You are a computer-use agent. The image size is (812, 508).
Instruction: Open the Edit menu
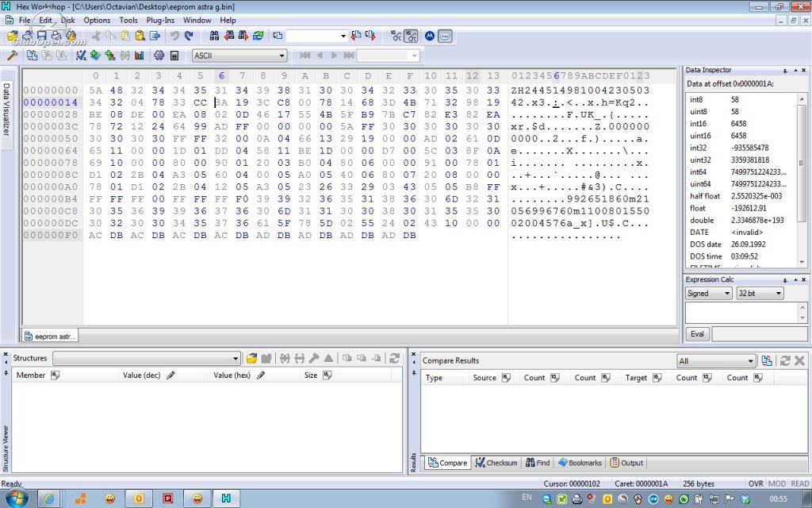(x=45, y=20)
